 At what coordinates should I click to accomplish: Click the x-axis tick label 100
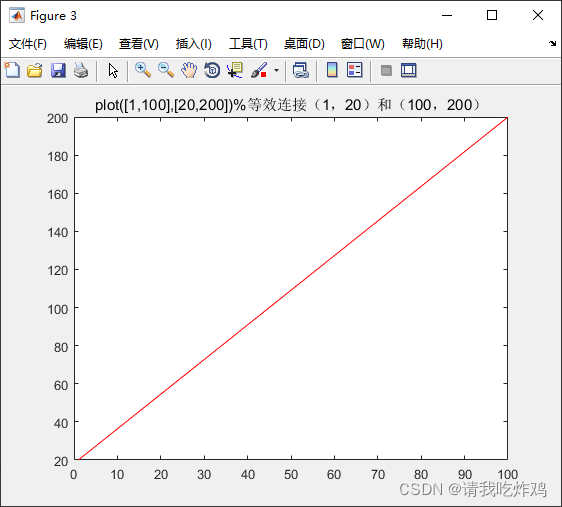508,474
